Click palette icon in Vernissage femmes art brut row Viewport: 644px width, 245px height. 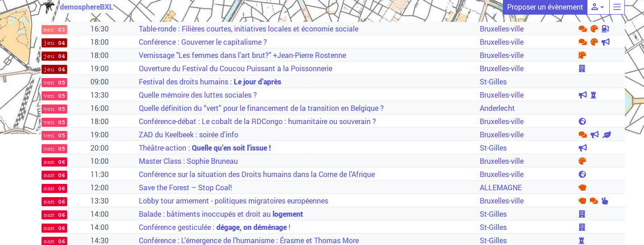click(x=582, y=55)
